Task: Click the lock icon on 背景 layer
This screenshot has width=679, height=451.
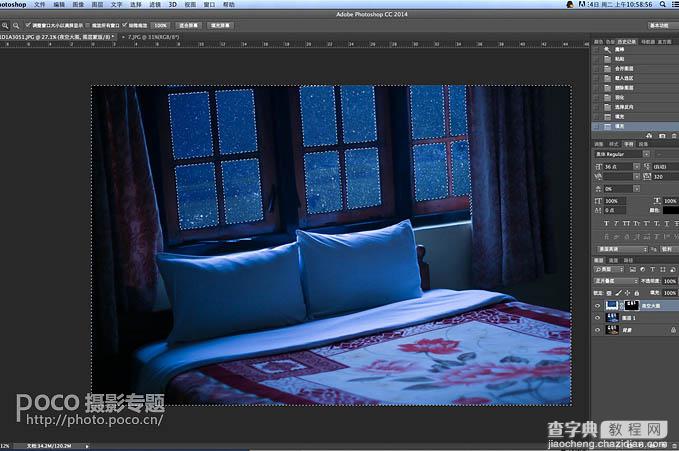Action: (673, 330)
